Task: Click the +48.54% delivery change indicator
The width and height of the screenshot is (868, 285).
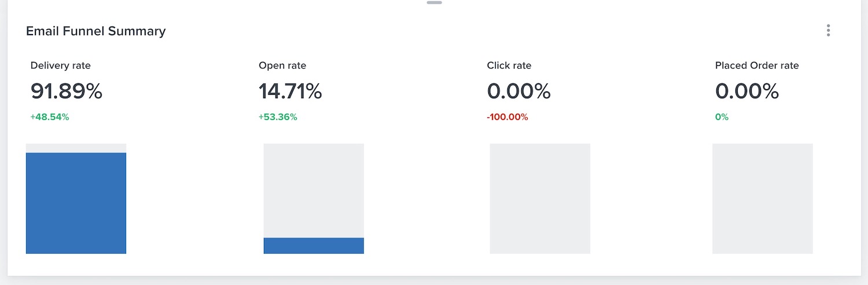Action: [50, 117]
